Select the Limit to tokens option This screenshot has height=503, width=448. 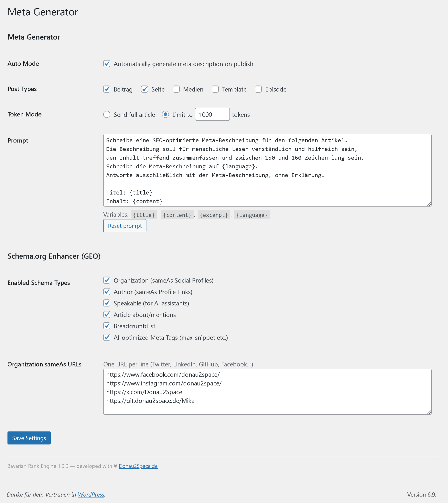point(165,115)
